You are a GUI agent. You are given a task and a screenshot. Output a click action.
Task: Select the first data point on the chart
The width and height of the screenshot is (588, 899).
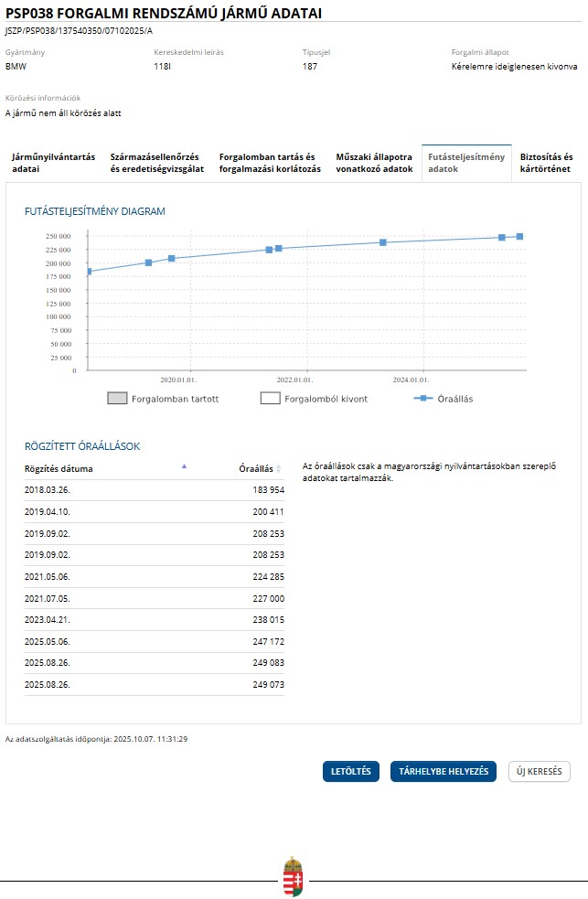88,272
